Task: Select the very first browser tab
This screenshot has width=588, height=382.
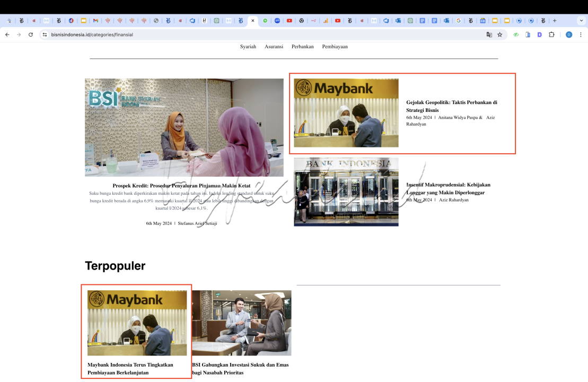Action: click(9, 21)
